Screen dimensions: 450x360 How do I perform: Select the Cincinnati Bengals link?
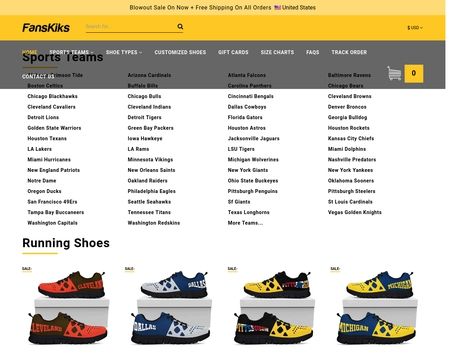pos(251,96)
